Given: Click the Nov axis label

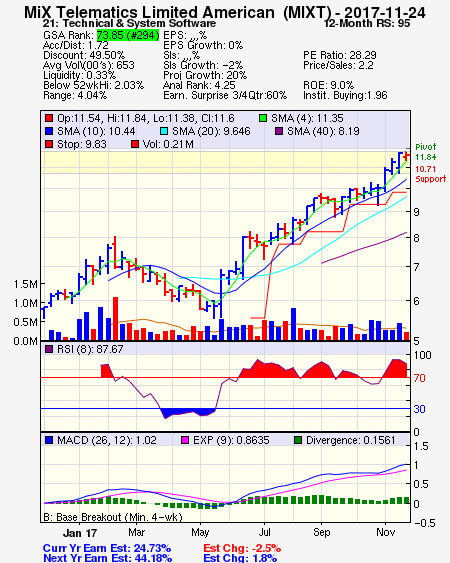Looking at the screenshot, I should [385, 532].
